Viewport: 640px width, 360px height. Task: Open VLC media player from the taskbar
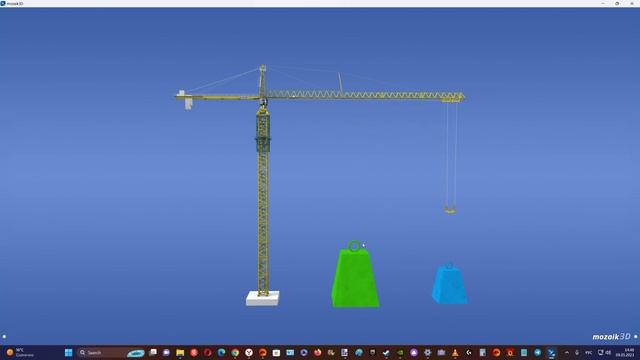[455, 353]
